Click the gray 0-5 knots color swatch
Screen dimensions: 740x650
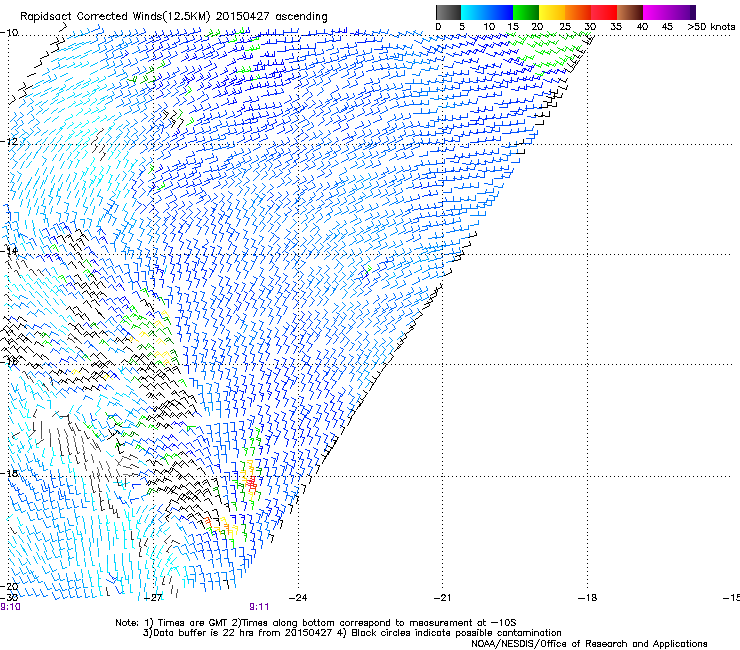tap(448, 12)
